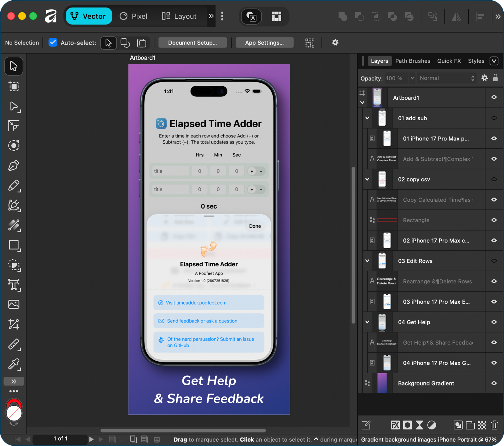This screenshot has width=504, height=446.
Task: Click the edit layer pencil icon in Layers footer
Action: pos(366,425)
